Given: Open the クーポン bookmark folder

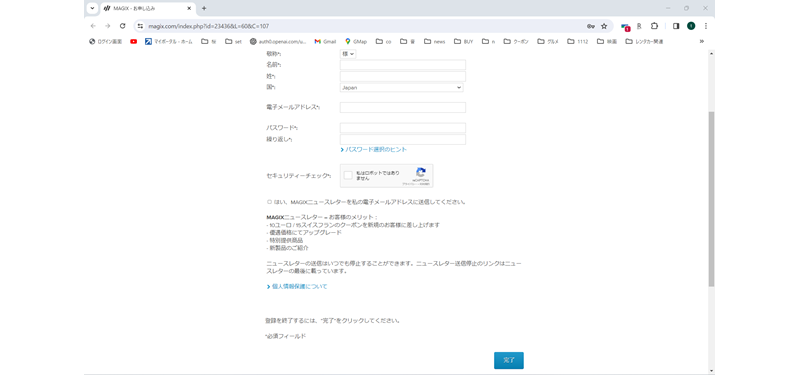Looking at the screenshot, I should point(516,42).
